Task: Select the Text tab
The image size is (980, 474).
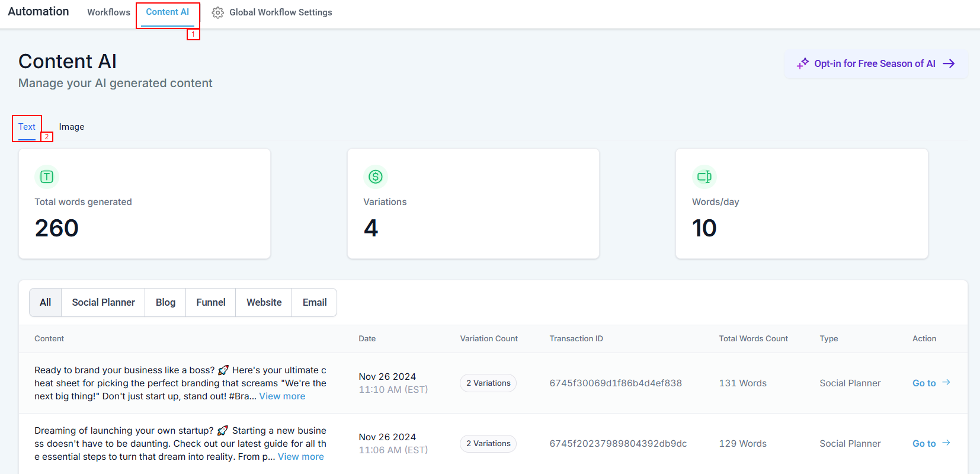Action: pyautogui.click(x=27, y=127)
